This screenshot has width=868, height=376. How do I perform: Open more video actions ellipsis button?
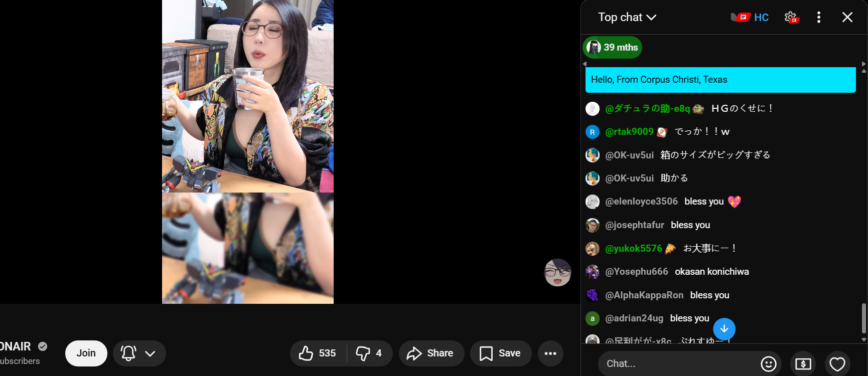[550, 353]
